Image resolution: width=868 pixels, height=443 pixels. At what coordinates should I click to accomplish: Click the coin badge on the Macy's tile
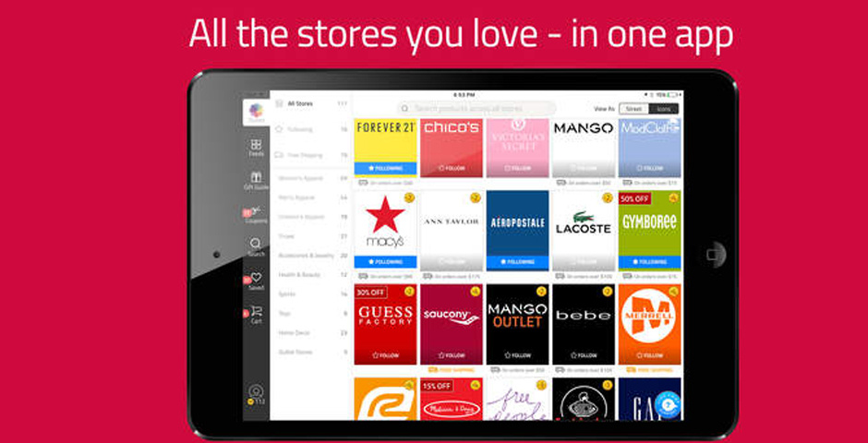point(409,198)
